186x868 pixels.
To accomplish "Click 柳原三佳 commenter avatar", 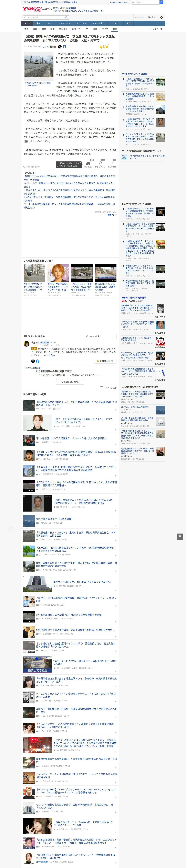I will (26, 344).
